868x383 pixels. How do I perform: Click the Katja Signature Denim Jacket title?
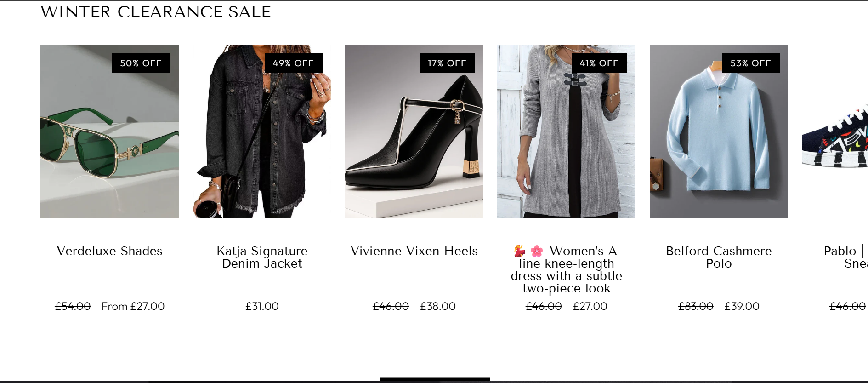[x=262, y=257]
